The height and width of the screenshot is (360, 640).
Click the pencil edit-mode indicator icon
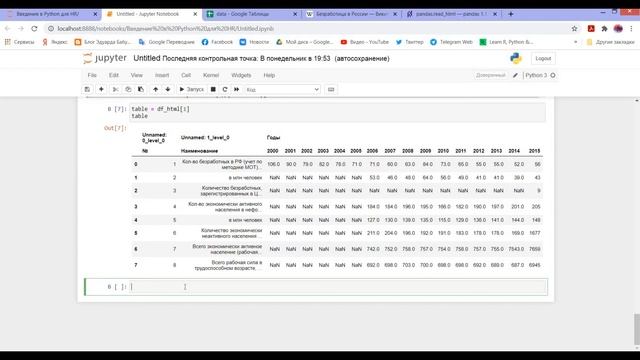coord(516,75)
